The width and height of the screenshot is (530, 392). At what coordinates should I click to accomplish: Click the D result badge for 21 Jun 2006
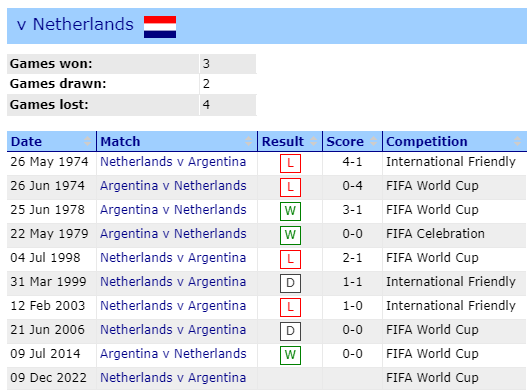pos(290,331)
